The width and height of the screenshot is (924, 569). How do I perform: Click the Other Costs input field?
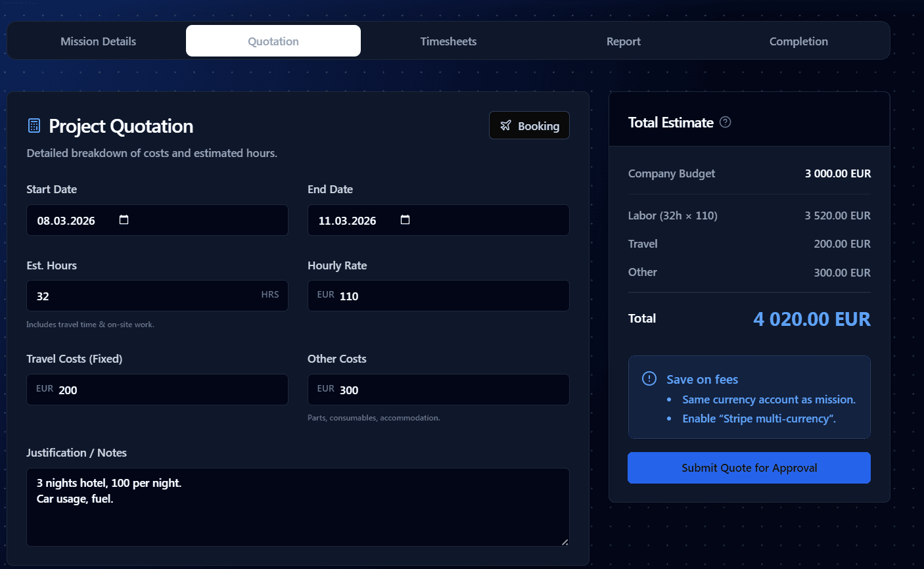[447, 390]
